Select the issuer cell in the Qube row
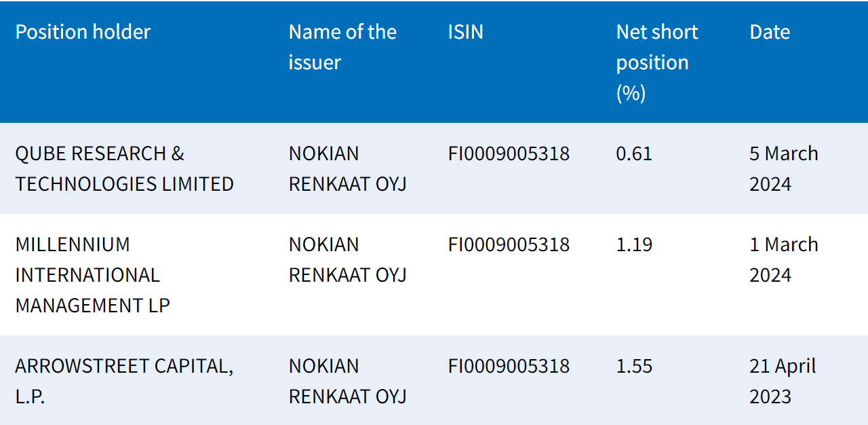The image size is (868, 425). coord(347,168)
